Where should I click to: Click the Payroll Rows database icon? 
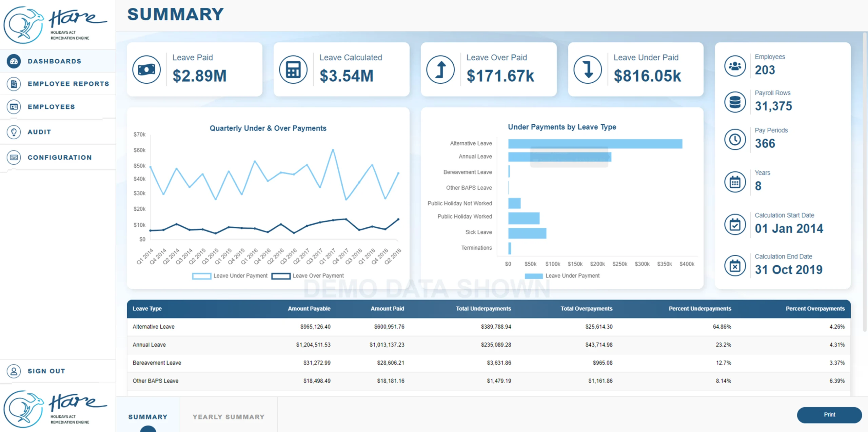[x=735, y=102]
